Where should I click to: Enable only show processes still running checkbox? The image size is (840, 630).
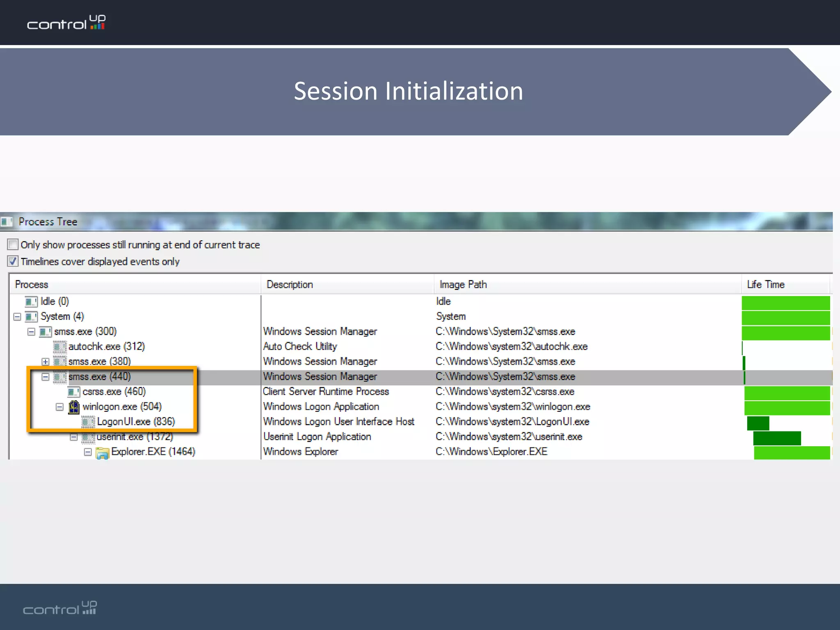(13, 245)
